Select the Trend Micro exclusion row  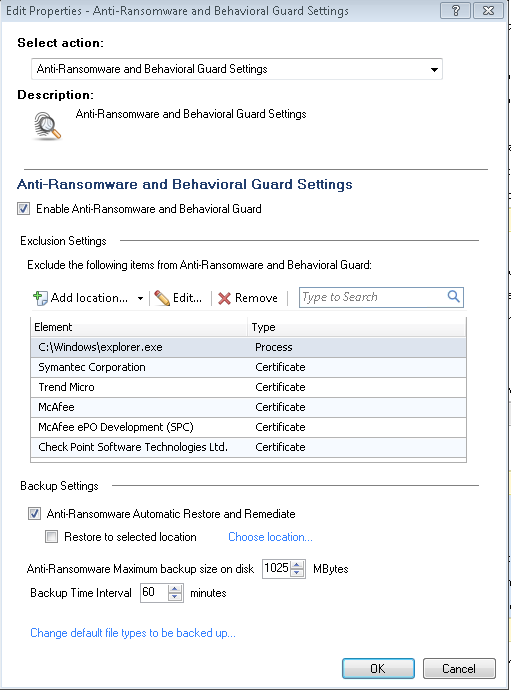pos(248,387)
